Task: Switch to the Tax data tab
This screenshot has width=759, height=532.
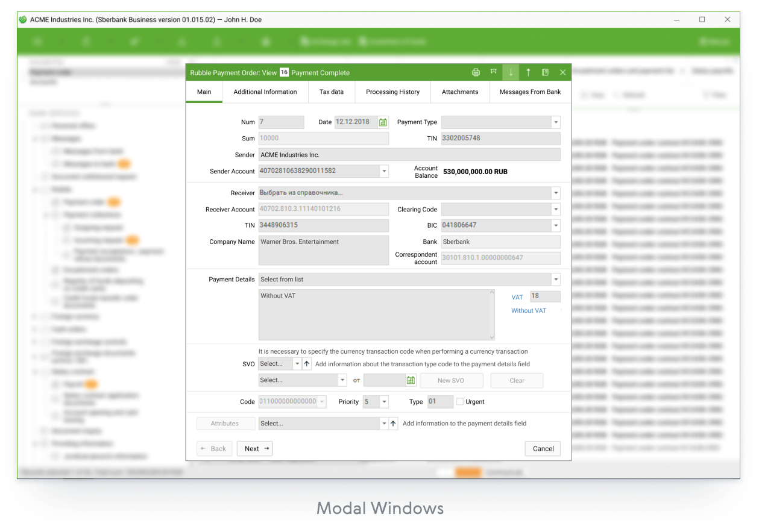Action: (331, 92)
